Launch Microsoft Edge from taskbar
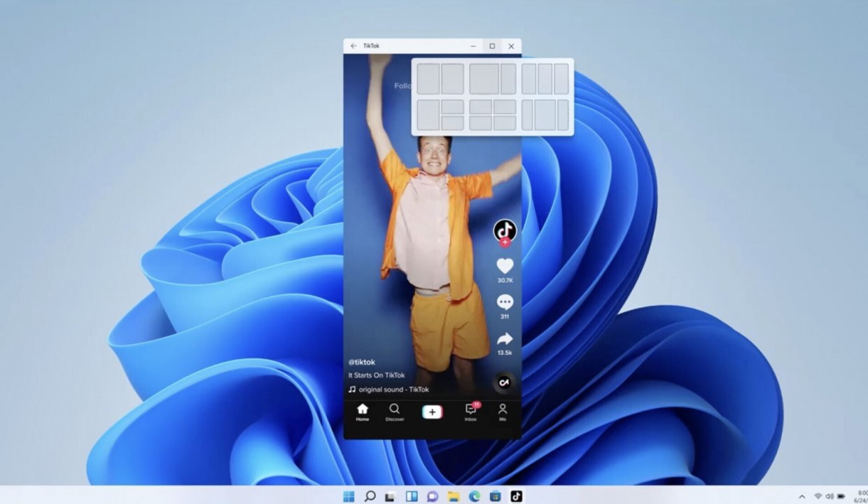 (475, 496)
